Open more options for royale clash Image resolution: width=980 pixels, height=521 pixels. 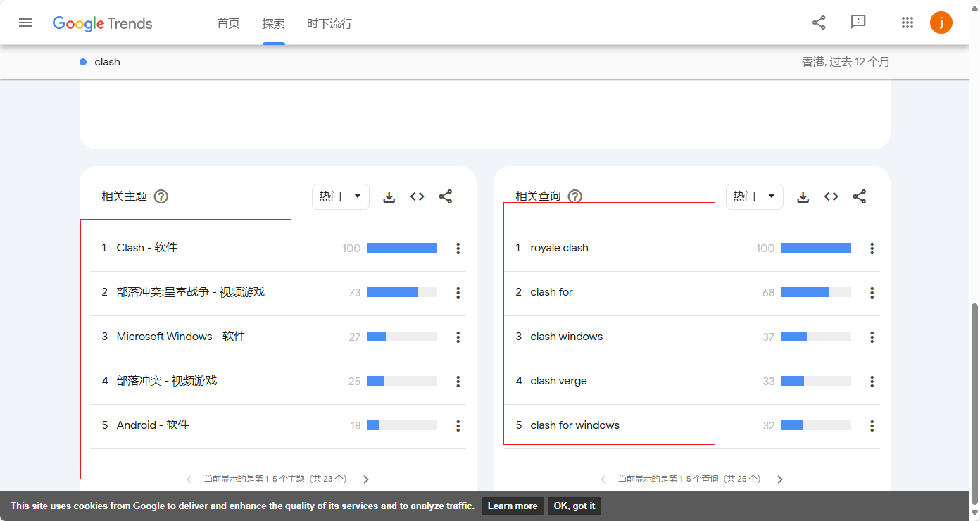[872, 249]
